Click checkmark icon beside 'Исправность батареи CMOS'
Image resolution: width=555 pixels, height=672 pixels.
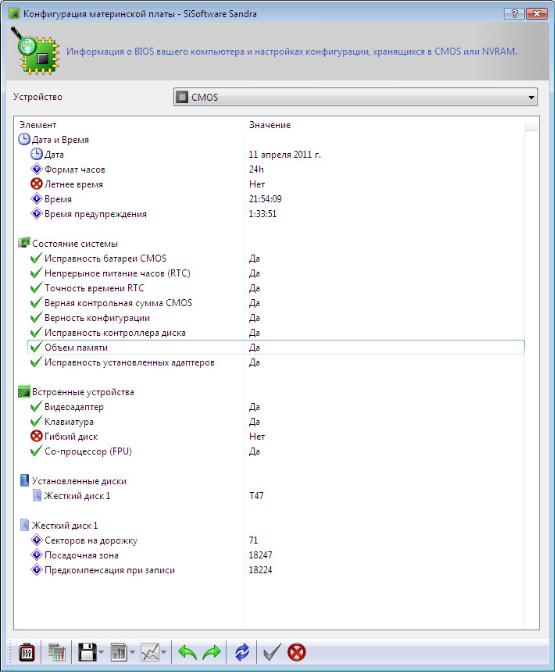click(x=36, y=258)
